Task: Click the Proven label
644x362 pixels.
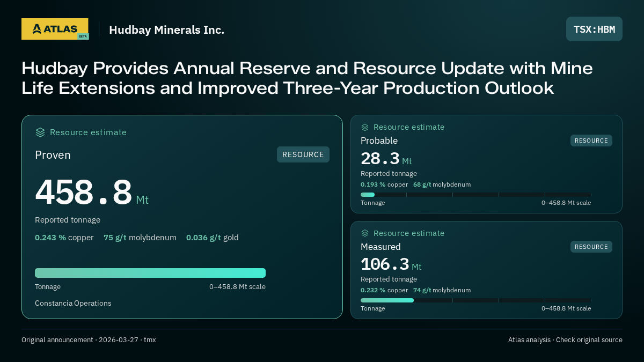Action: click(x=53, y=155)
